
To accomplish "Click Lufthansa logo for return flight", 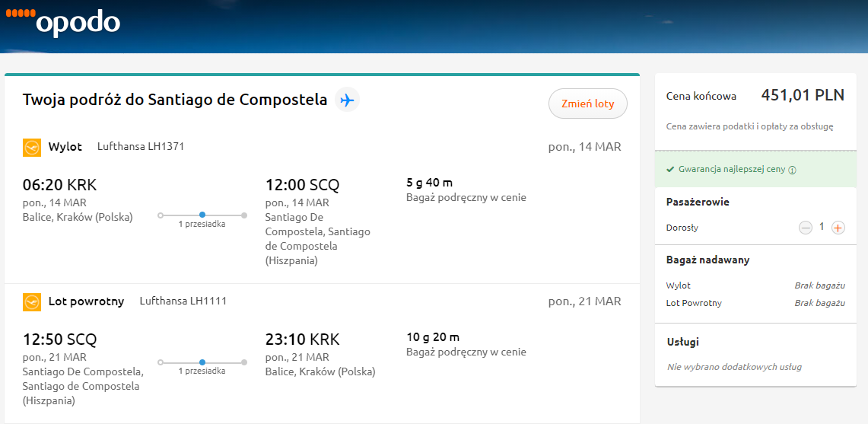I will [32, 302].
